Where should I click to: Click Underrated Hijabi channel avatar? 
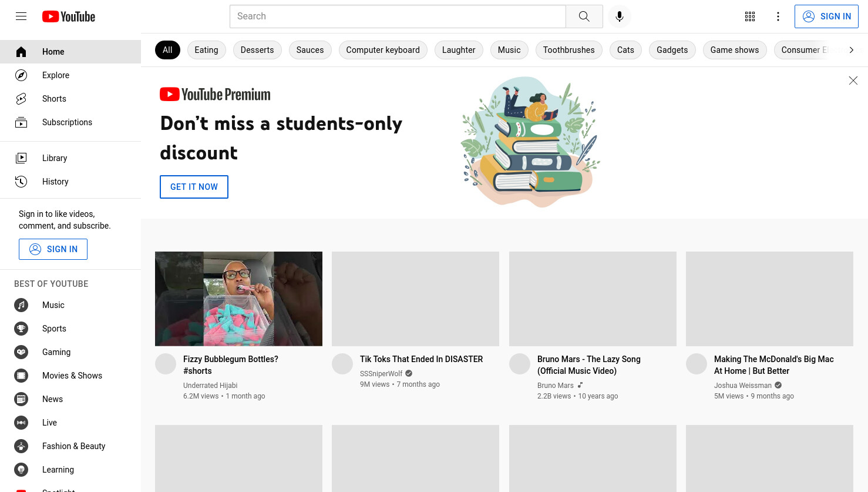tap(166, 364)
